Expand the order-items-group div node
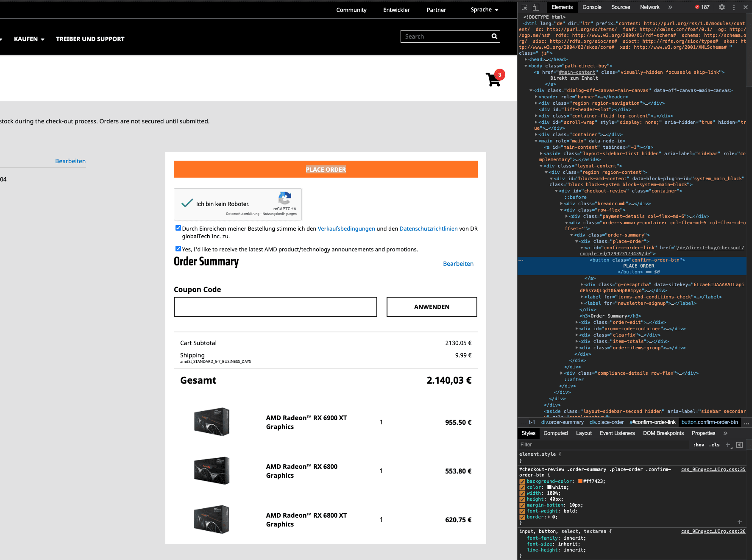Viewport: 752px width, 560px height. point(577,348)
